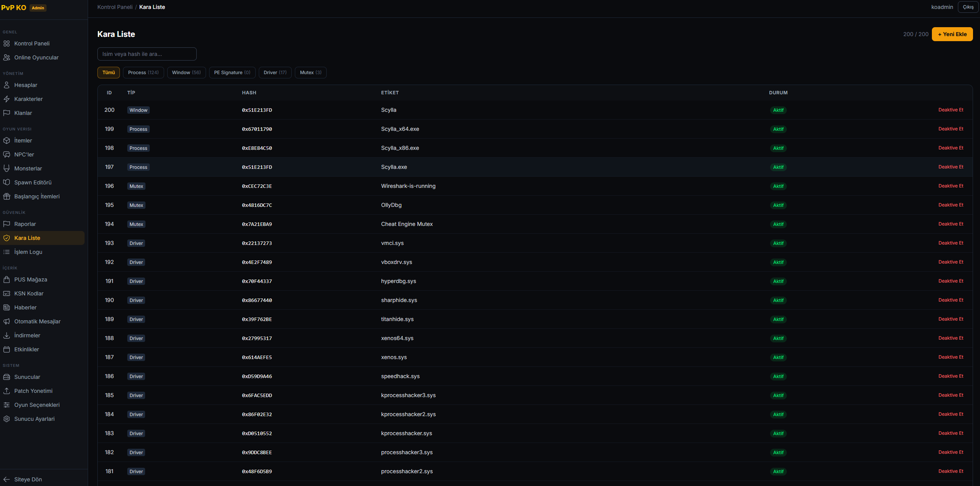Click the NPC'ler chat icon

[x=7, y=154]
